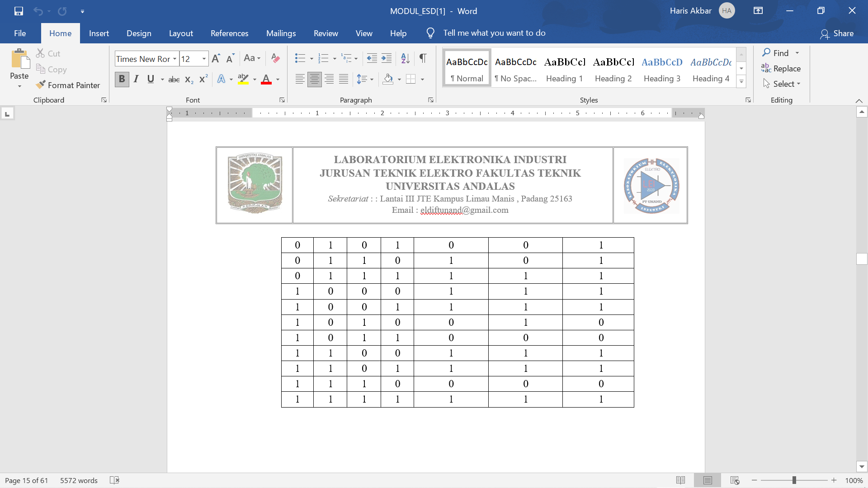
Task: Open the font size dropdown
Action: pyautogui.click(x=204, y=59)
